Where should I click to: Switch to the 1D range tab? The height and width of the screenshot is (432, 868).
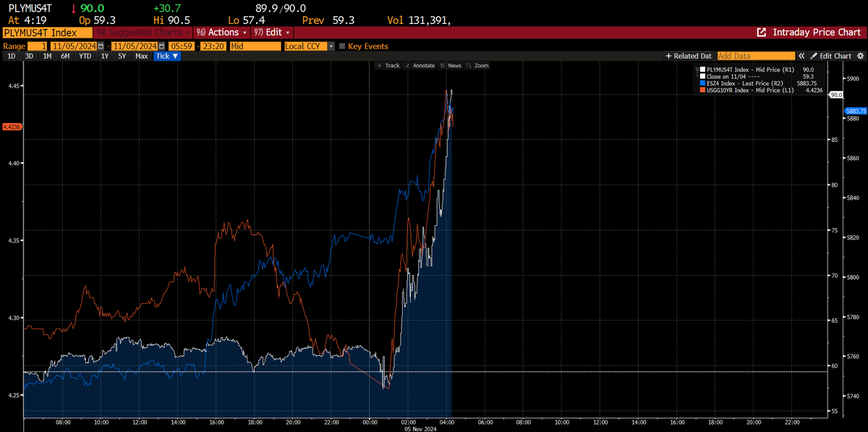tap(11, 56)
